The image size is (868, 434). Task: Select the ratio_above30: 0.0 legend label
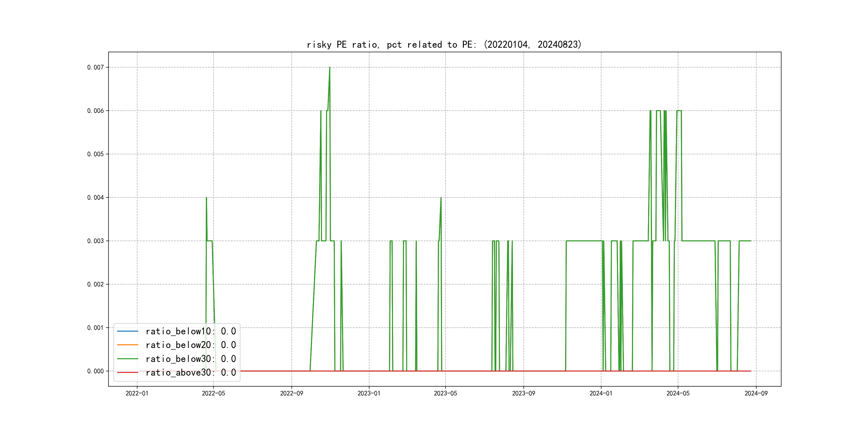tap(191, 372)
